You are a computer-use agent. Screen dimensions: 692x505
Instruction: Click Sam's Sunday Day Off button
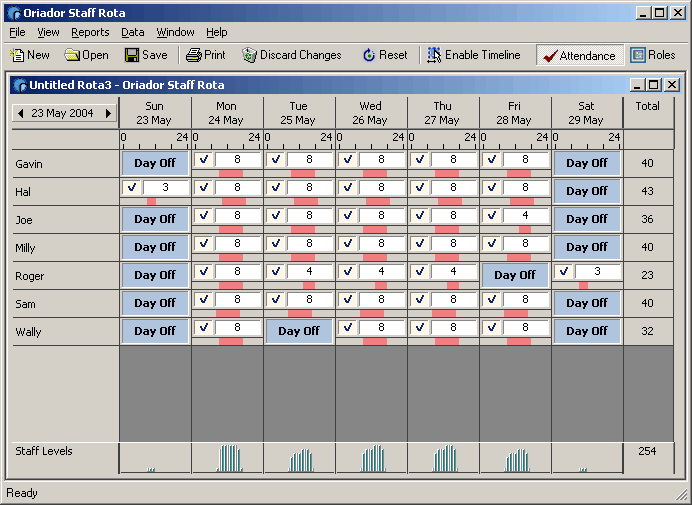(155, 303)
